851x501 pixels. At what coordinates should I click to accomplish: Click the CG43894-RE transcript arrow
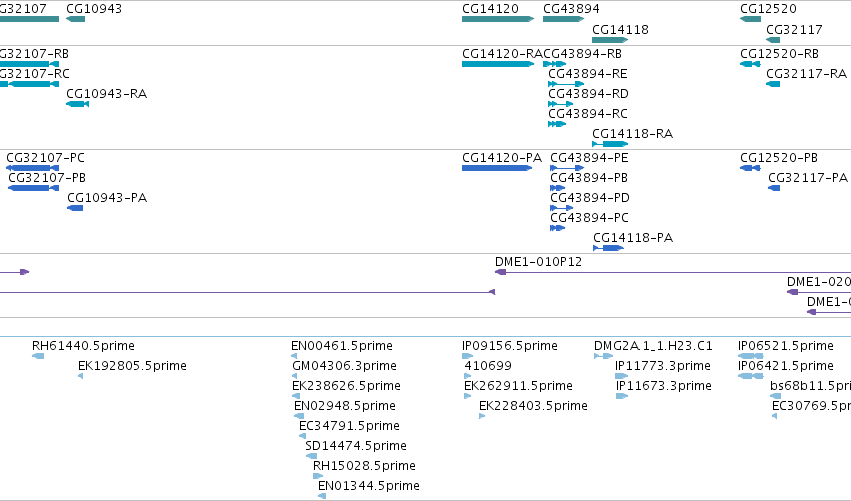coord(566,84)
